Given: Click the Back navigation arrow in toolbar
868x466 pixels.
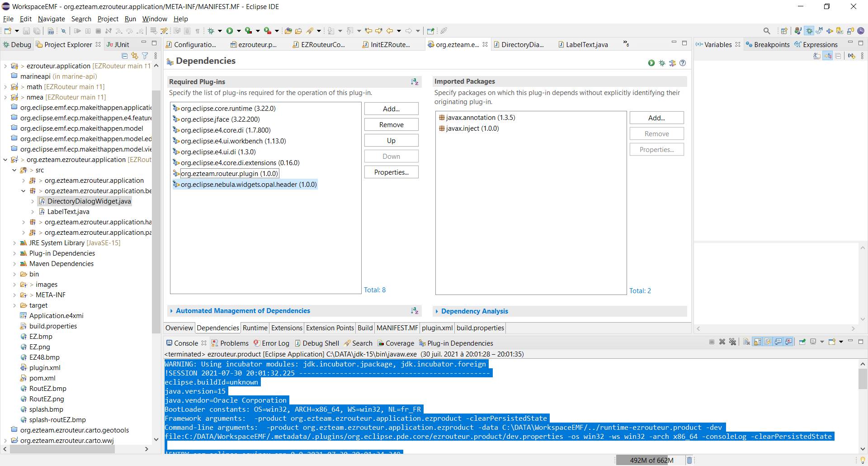Looking at the screenshot, I should pyautogui.click(x=390, y=31).
